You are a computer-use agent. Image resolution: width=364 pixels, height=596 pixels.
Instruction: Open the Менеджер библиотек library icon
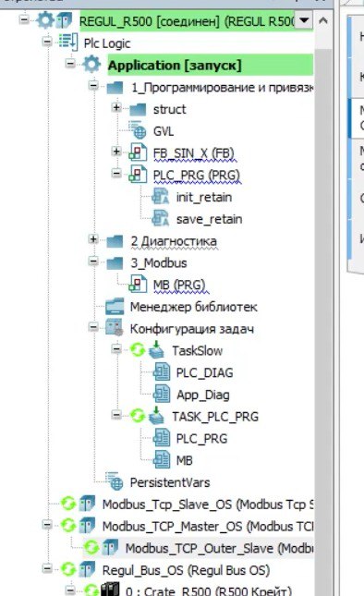[x=115, y=307]
